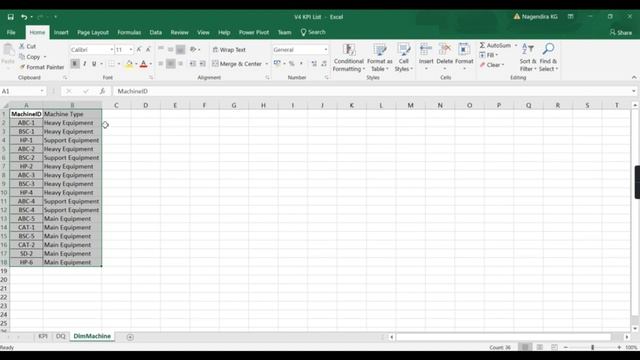Click Decrease Decimal icon
This screenshot has height=360, width=640.
point(324,64)
